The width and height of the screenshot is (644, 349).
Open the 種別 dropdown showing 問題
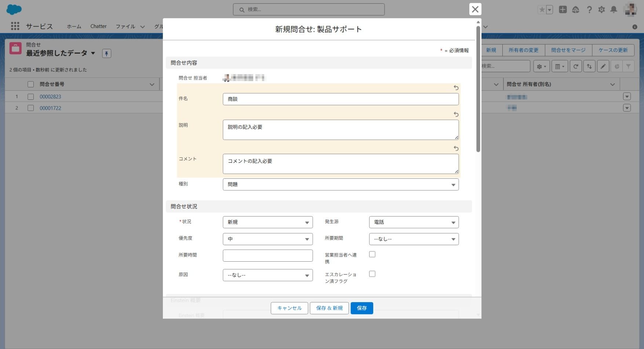341,185
